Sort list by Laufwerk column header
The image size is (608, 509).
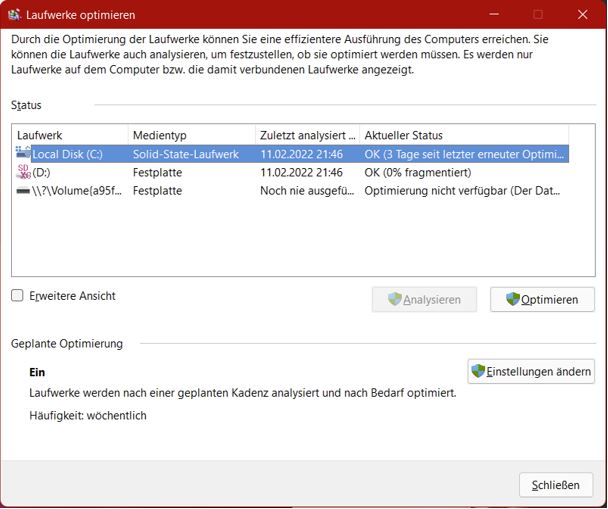(70, 135)
